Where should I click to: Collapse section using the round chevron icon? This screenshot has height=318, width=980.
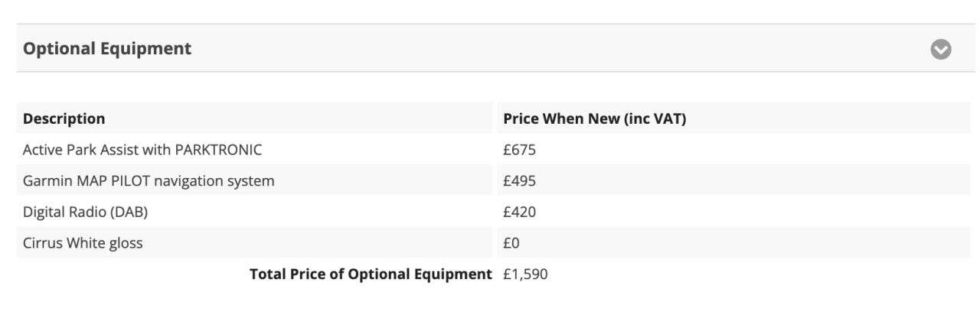click(x=939, y=49)
